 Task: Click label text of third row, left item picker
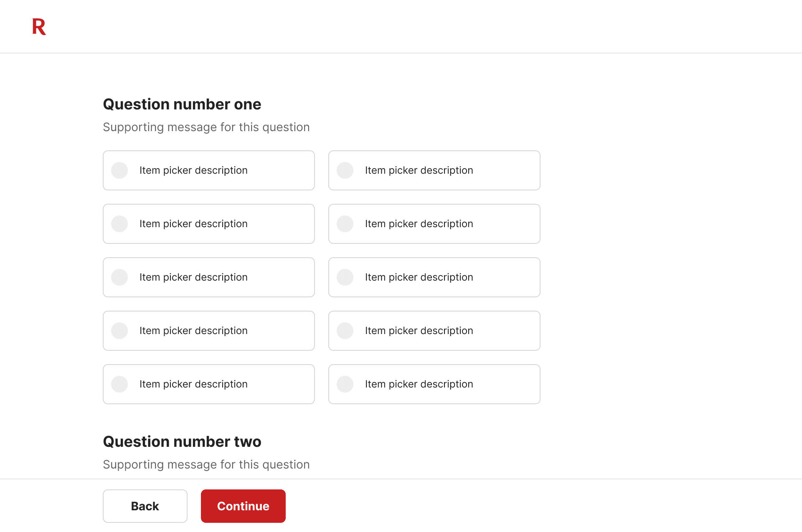tap(193, 277)
